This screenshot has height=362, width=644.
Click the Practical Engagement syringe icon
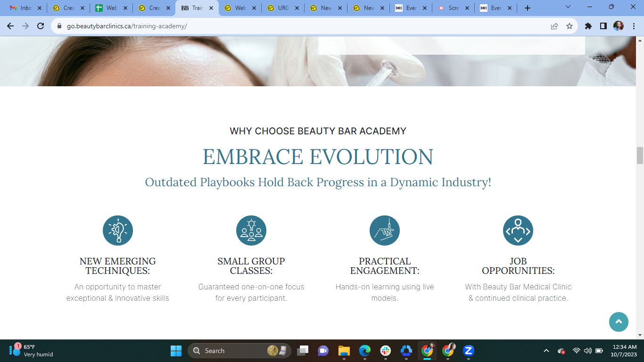point(385,230)
